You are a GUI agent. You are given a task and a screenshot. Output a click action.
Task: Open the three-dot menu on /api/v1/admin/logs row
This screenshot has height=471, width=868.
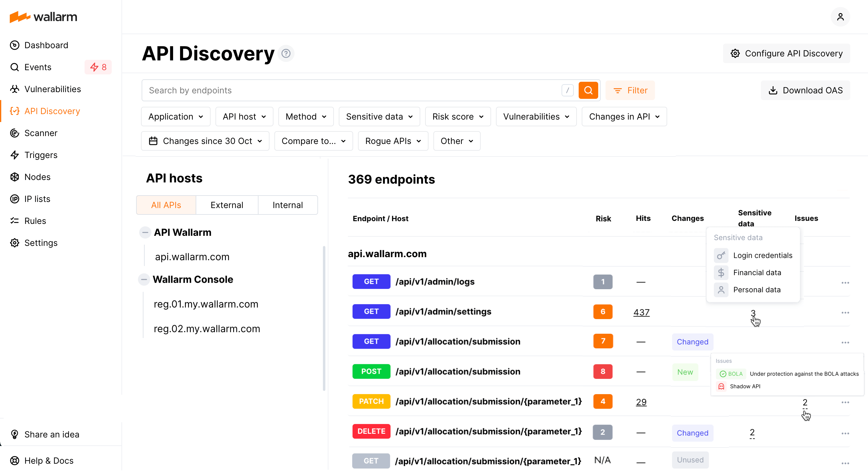click(845, 283)
